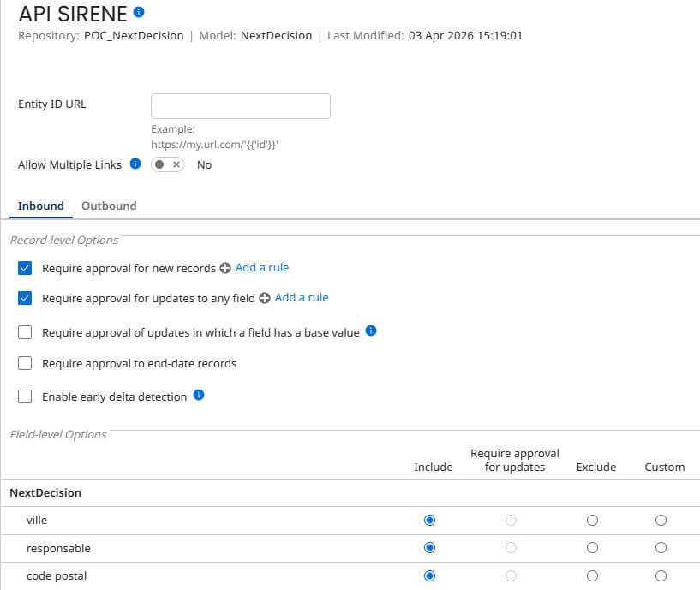This screenshot has width=700, height=590.
Task: Click info icon beside early delta detection
Action: click(x=199, y=395)
